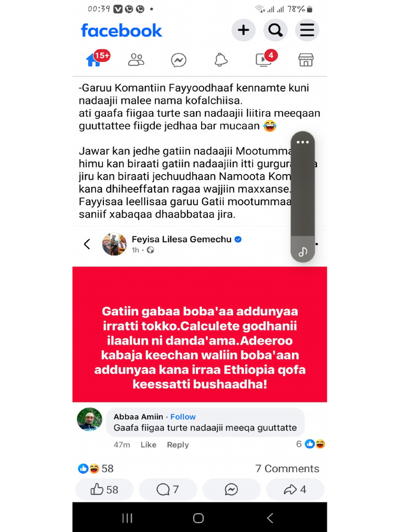Reply to Abbaa Amiin's comment
Screen dimensions: 399x532
point(178,445)
